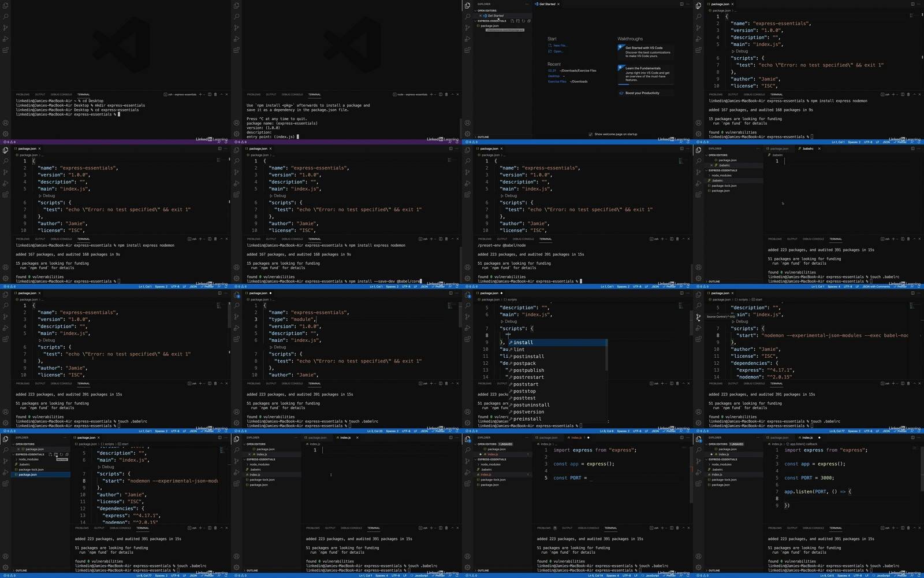Open Extensions view beside the Get Started page
Screen dimensions: 924x578
point(467,50)
